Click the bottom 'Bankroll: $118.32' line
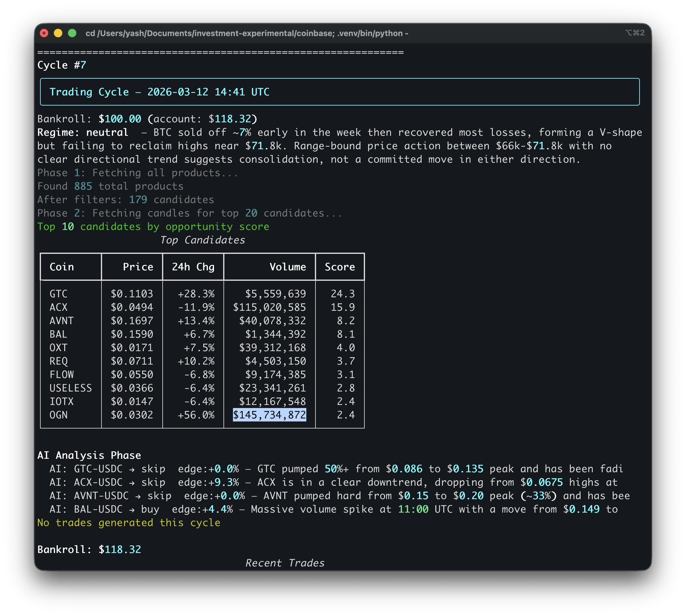 click(x=89, y=550)
